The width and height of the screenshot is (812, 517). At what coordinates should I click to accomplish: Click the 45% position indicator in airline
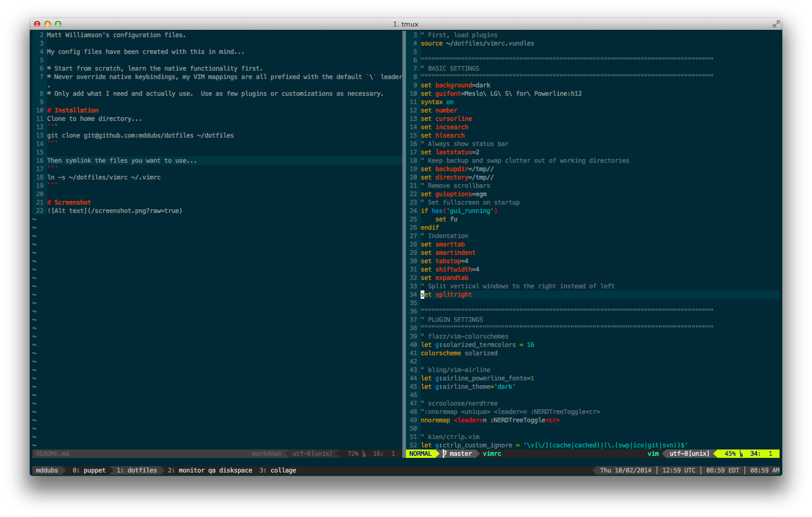coord(730,454)
